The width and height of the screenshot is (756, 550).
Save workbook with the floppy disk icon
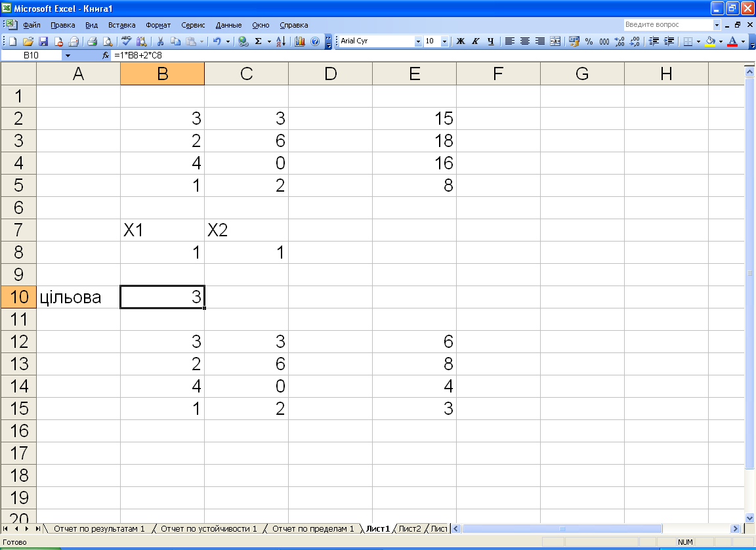point(43,41)
